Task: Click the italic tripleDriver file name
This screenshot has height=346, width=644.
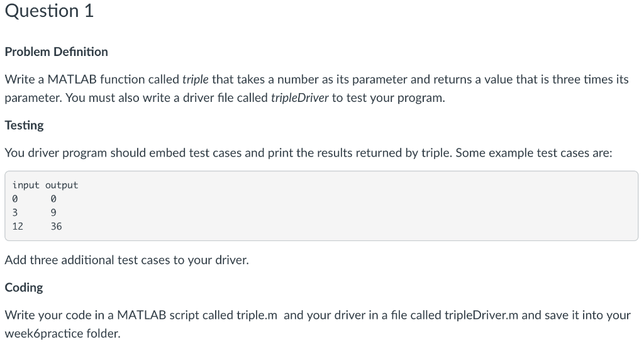Action: coord(300,98)
